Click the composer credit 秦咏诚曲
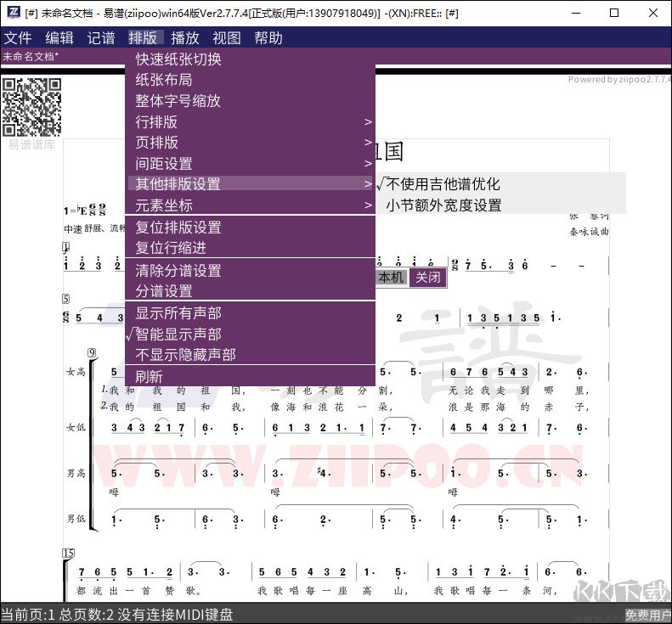This screenshot has width=672, height=624. [589, 232]
